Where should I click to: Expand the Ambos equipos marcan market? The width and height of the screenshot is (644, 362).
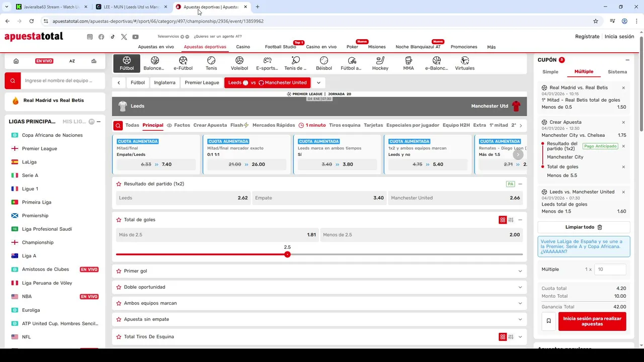coord(520,303)
